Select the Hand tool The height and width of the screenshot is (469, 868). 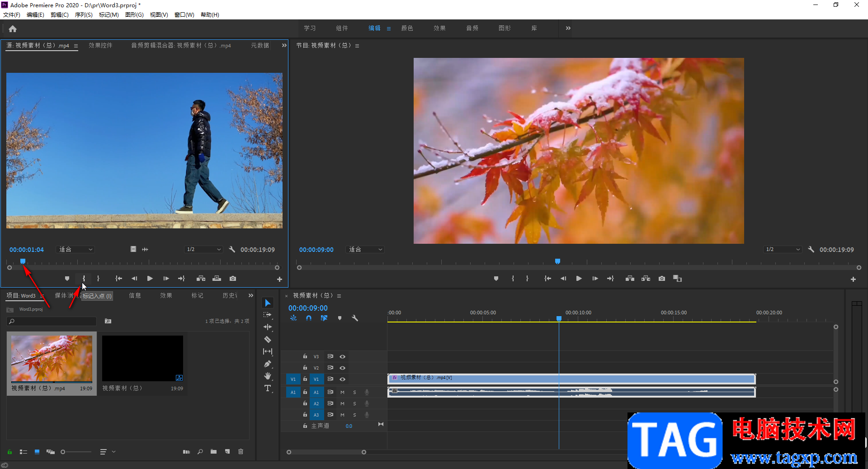268,376
